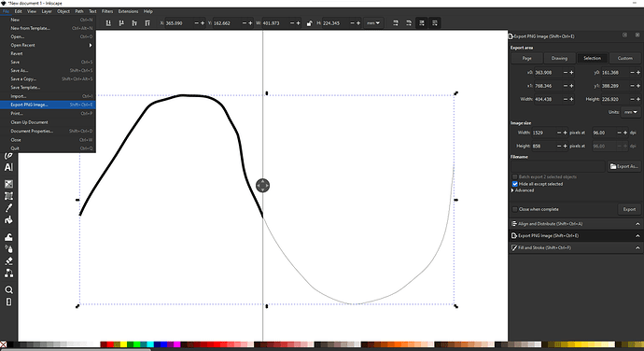Click the rotation center handle on canvas

pos(263,186)
